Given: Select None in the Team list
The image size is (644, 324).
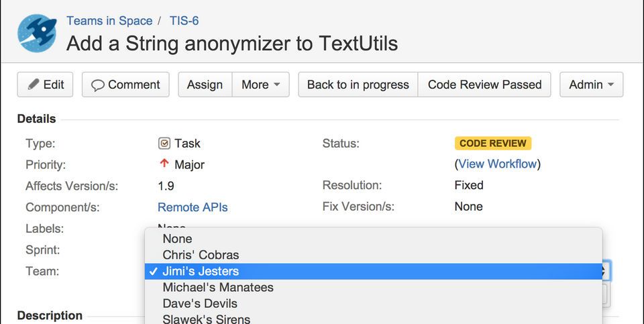Looking at the screenshot, I should [x=177, y=239].
